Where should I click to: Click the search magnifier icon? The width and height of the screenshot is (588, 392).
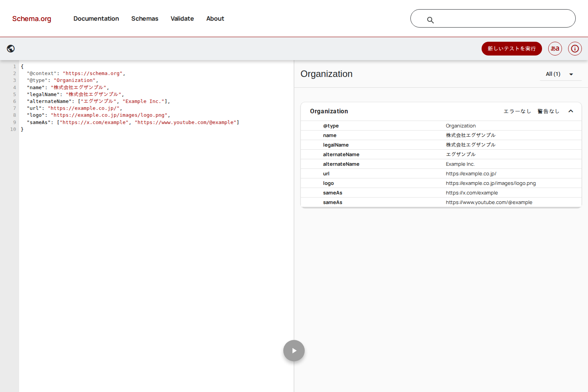[x=430, y=20]
